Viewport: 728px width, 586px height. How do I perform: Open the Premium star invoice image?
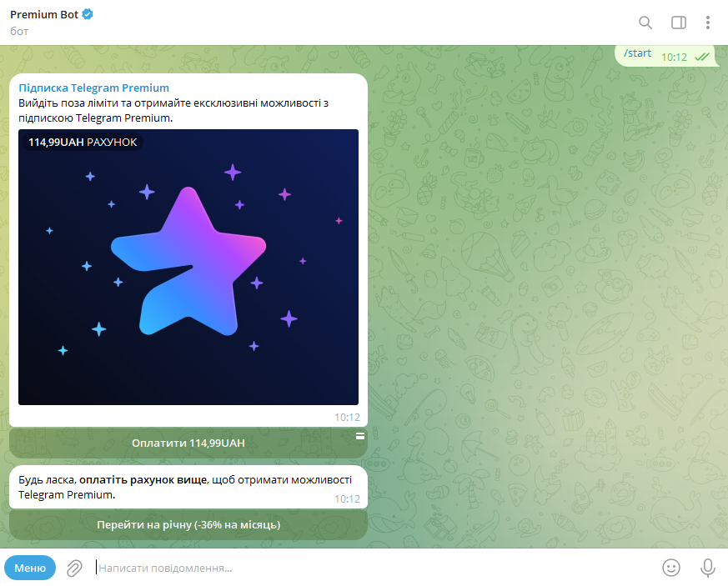click(x=188, y=268)
